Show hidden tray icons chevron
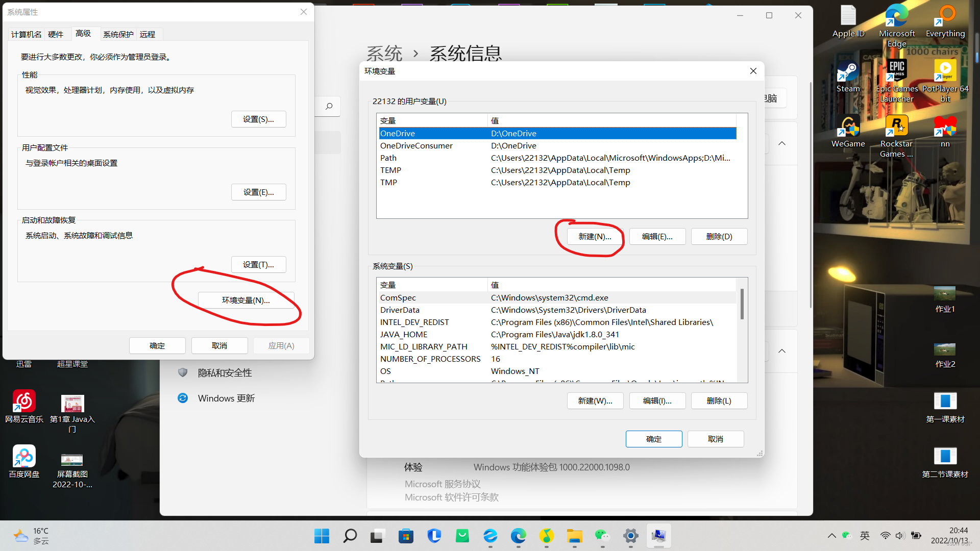980x551 pixels. (x=831, y=536)
